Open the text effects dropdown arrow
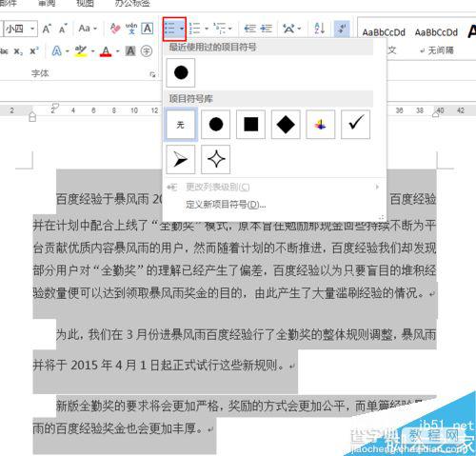The height and width of the screenshot is (456, 476). point(68,51)
